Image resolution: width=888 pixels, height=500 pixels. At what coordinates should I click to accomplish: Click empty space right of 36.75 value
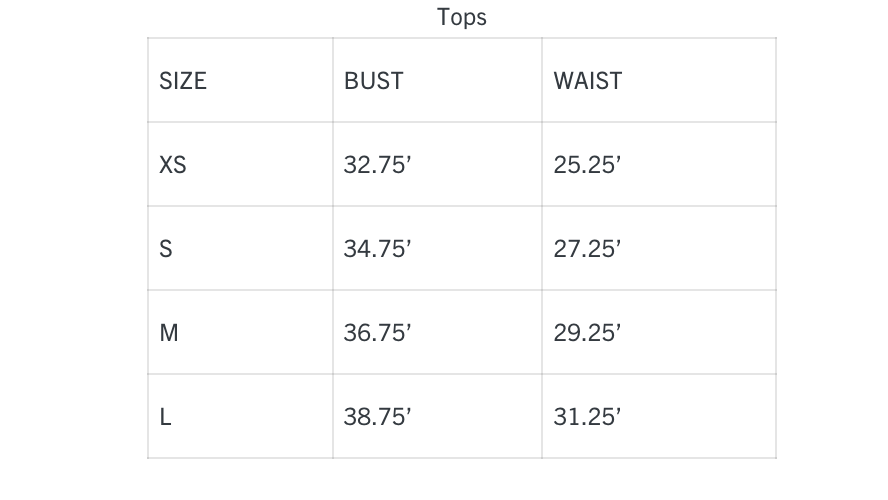point(477,333)
